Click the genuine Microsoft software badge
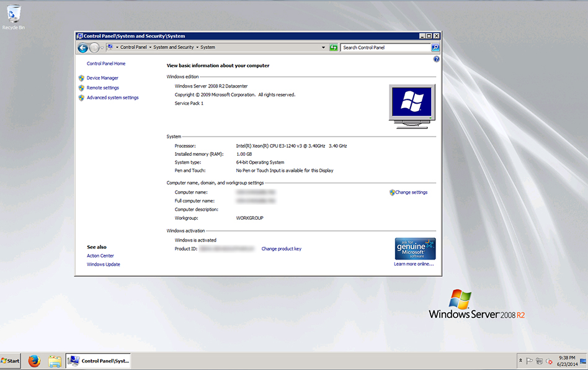Screen dimensions: 588x370 (x=415, y=248)
